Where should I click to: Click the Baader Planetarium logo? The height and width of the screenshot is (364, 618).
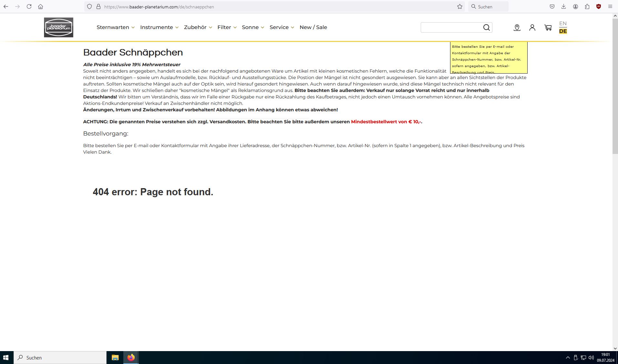click(58, 27)
